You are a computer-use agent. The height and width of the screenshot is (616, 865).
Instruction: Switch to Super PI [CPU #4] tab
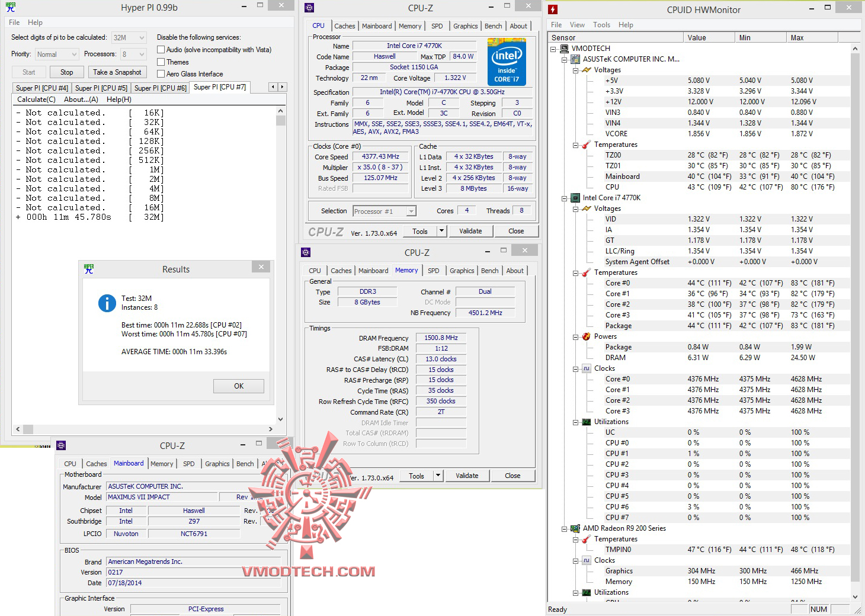(x=42, y=88)
